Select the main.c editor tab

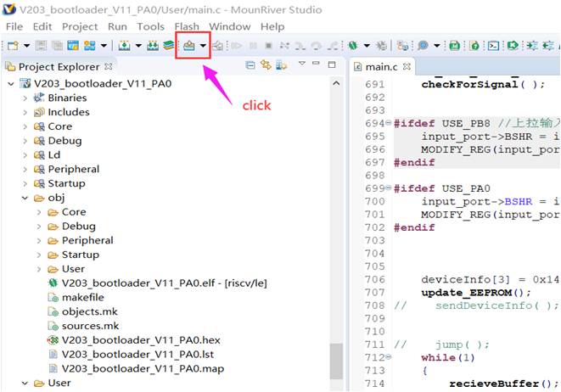pyautogui.click(x=382, y=66)
